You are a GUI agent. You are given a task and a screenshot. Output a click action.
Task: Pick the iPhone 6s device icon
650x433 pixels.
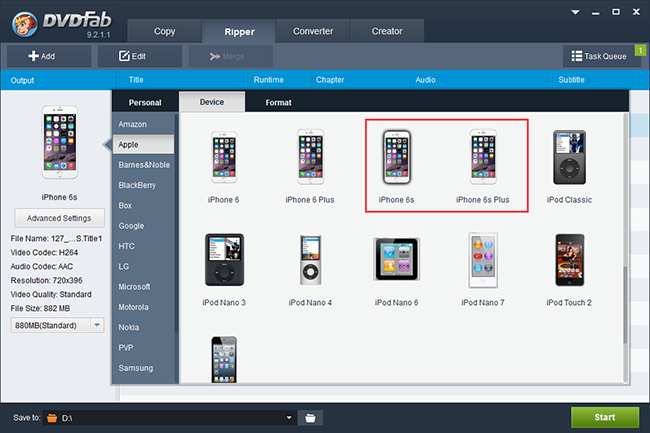coord(397,157)
